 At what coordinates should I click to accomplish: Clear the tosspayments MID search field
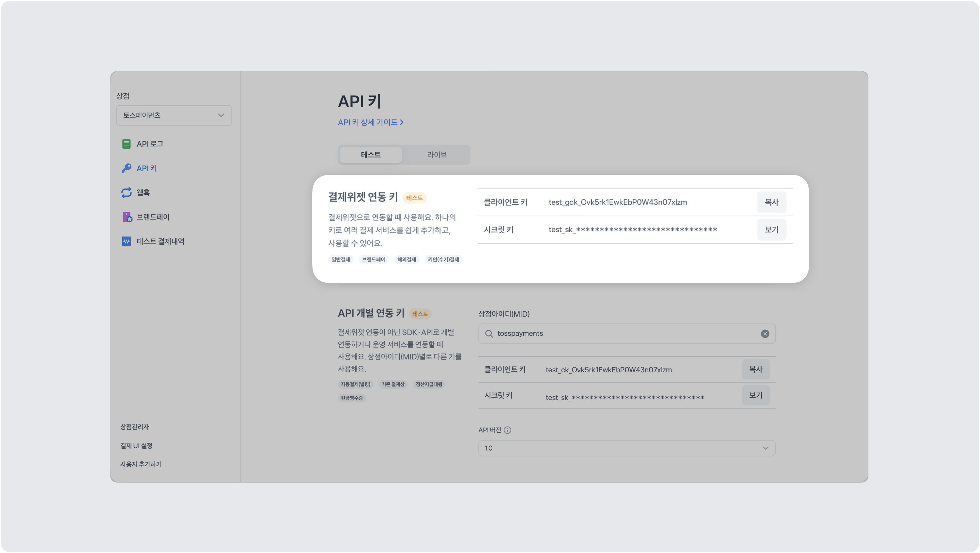tap(765, 334)
